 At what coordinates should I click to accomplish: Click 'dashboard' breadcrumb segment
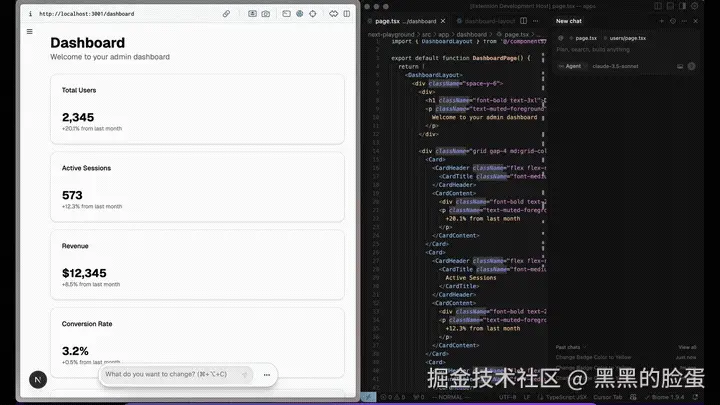(x=472, y=34)
